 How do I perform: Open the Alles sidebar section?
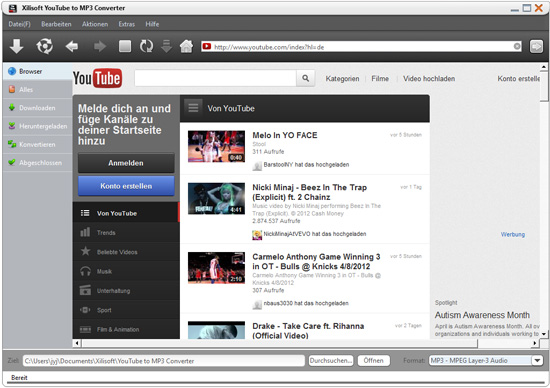pos(38,89)
